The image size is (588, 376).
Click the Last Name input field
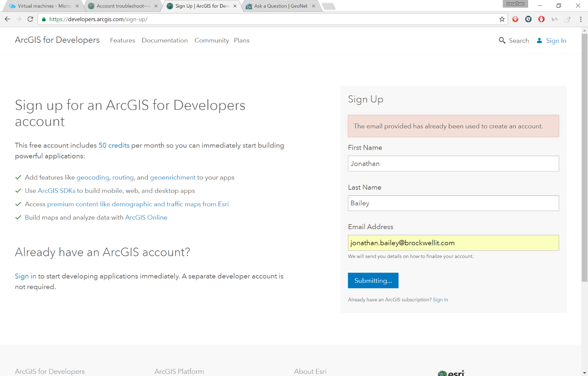[x=453, y=203]
